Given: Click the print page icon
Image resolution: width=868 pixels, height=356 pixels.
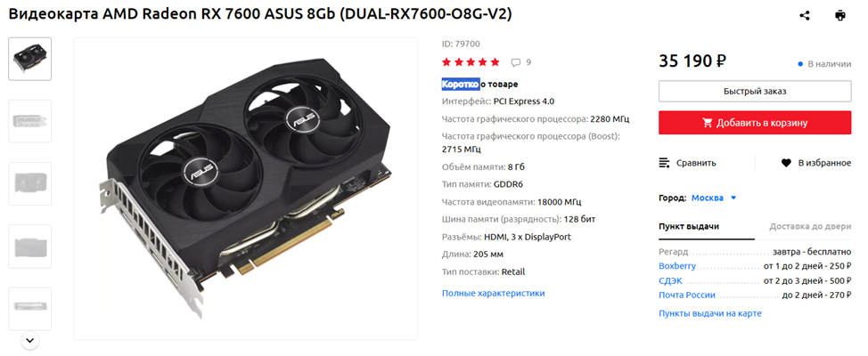Looking at the screenshot, I should pyautogui.click(x=840, y=15).
